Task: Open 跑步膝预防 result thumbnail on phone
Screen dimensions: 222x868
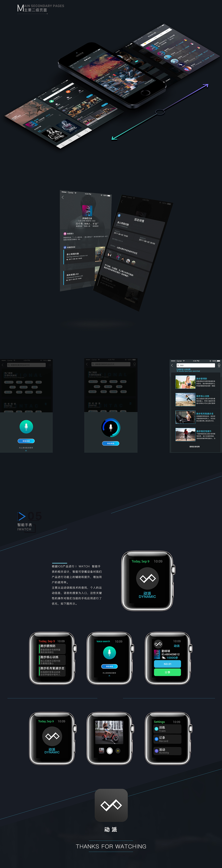Action: point(185,382)
